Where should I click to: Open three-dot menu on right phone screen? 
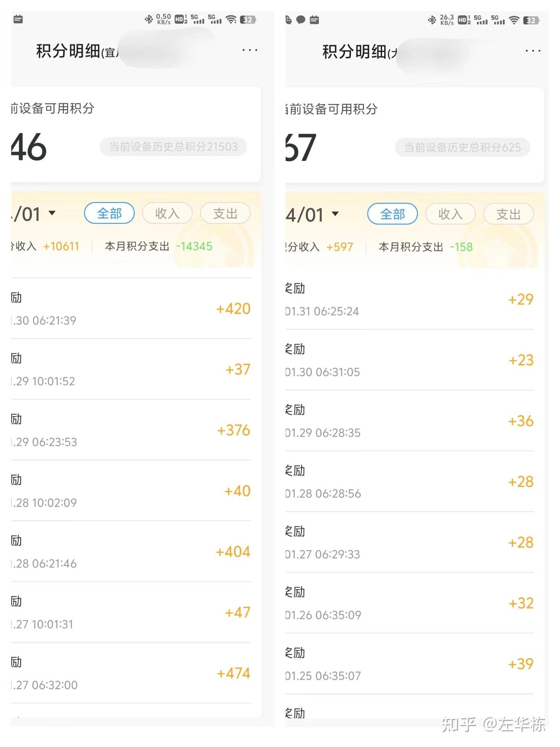pyautogui.click(x=533, y=51)
